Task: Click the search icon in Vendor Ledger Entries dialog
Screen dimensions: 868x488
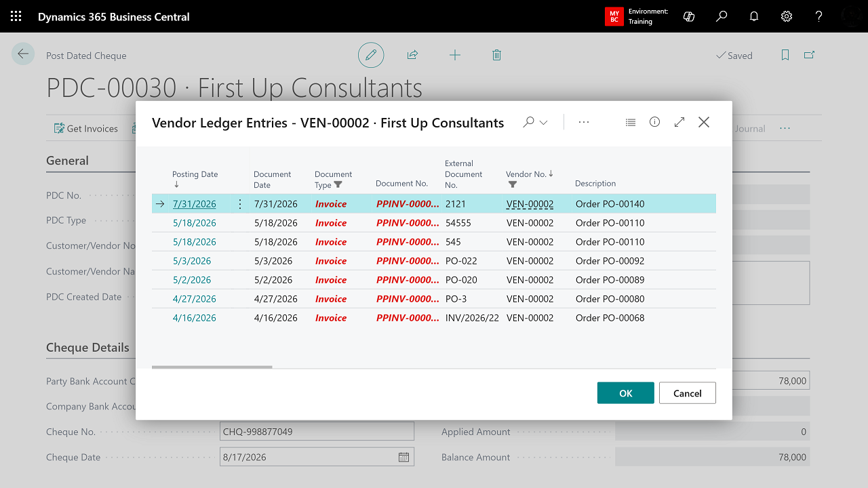Action: tap(528, 122)
